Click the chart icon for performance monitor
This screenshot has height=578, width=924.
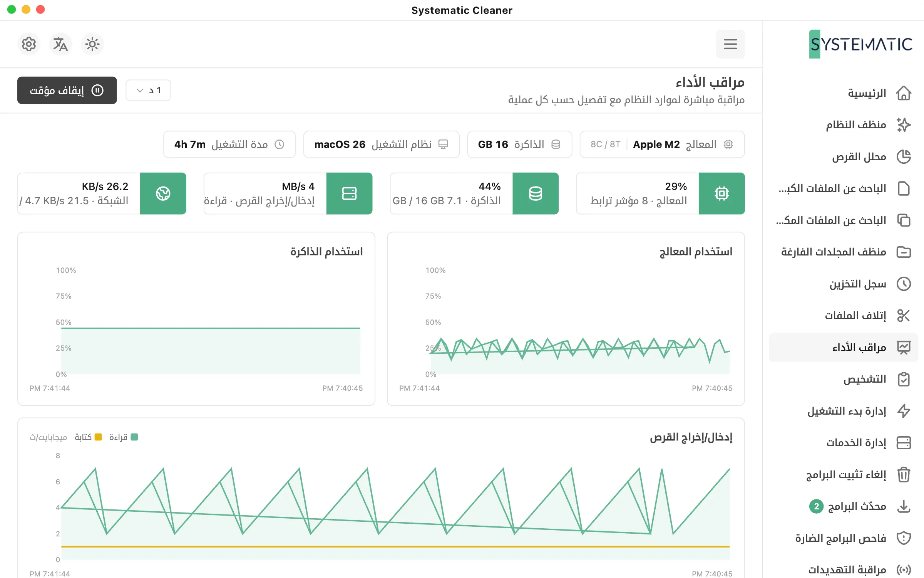point(903,348)
